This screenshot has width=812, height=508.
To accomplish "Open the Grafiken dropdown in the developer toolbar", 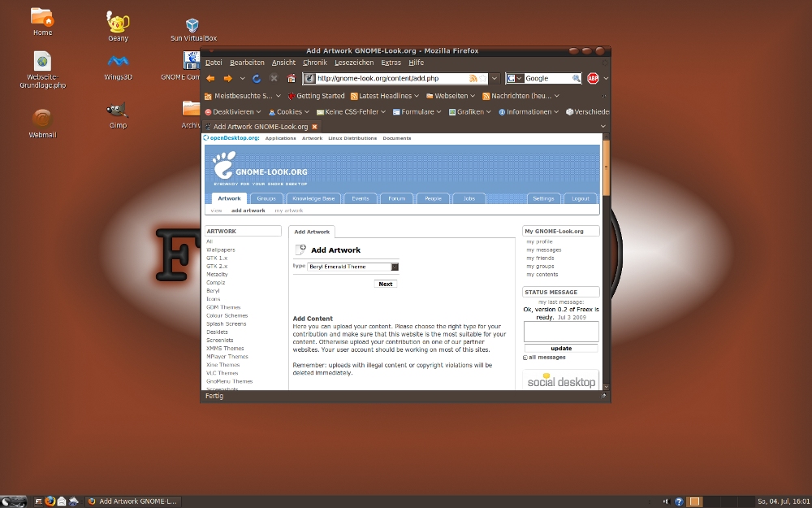I will (x=469, y=112).
